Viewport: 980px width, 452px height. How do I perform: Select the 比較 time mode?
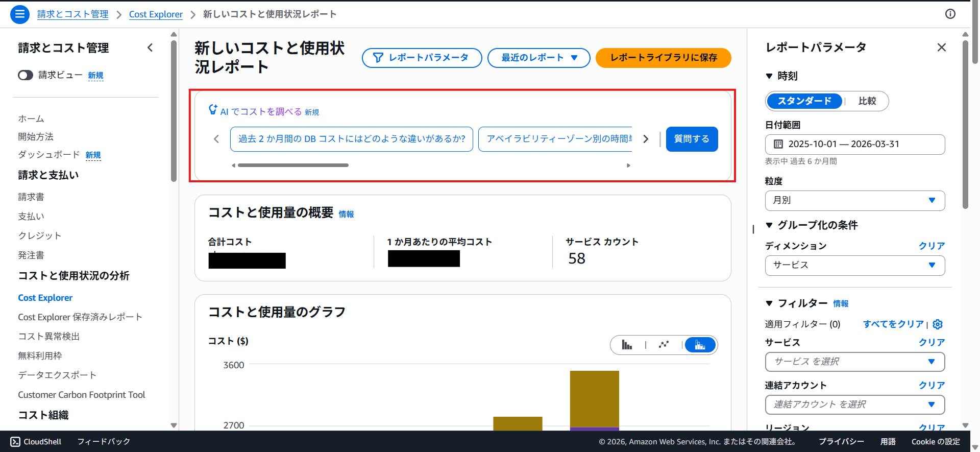tap(867, 101)
